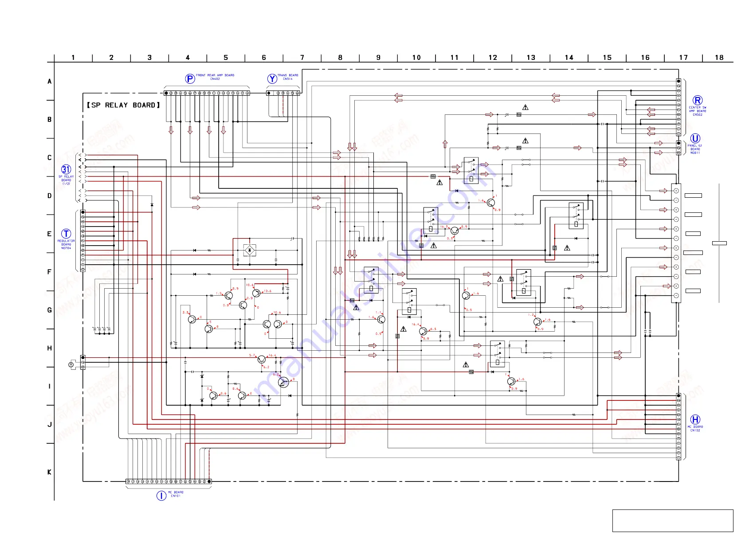Click the bridge rectifier diamond symbol
Image resolution: width=745 pixels, height=560 pixels.
(x=250, y=251)
